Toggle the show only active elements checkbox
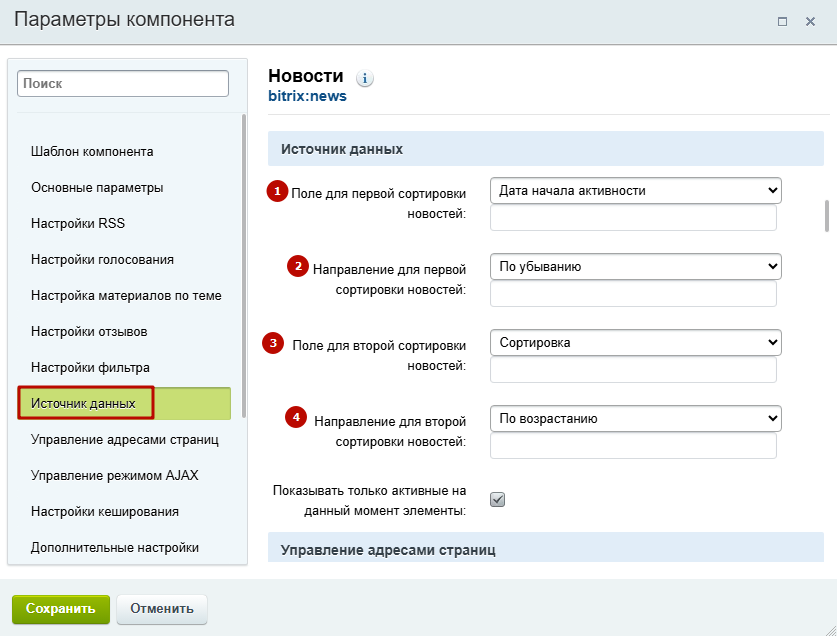The image size is (837, 636). click(x=498, y=499)
